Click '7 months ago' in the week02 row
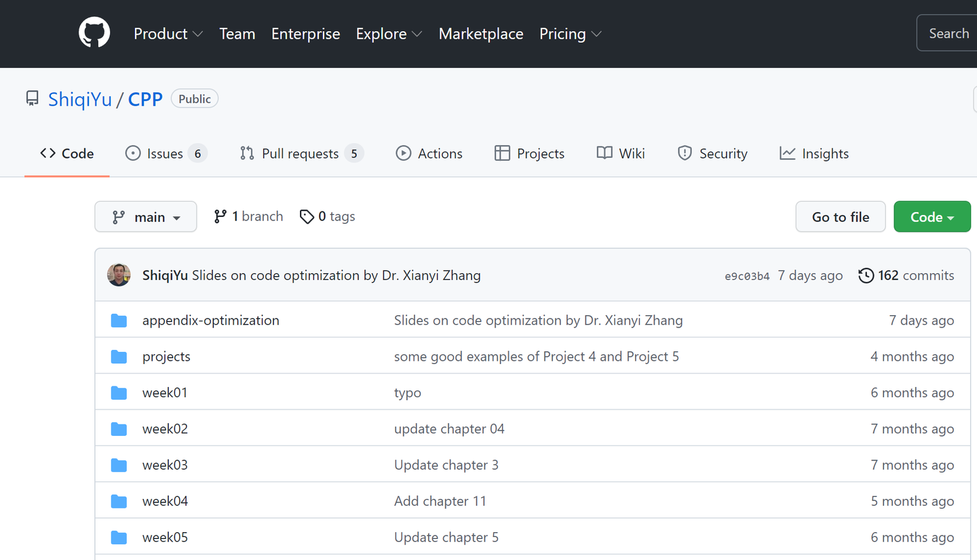Viewport: 977px width, 560px height. click(913, 428)
